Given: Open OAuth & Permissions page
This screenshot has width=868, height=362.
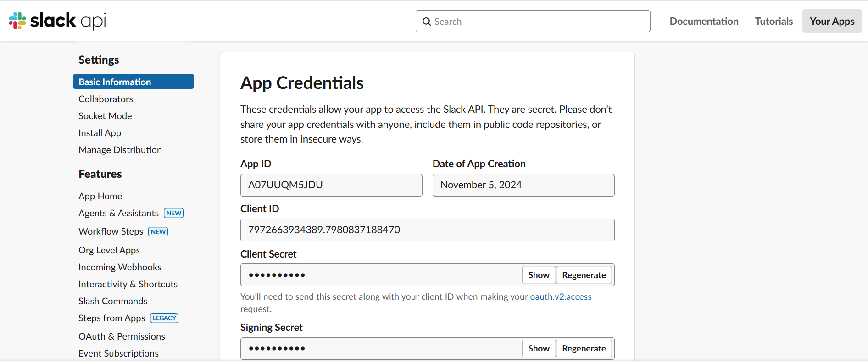Looking at the screenshot, I should pyautogui.click(x=122, y=336).
